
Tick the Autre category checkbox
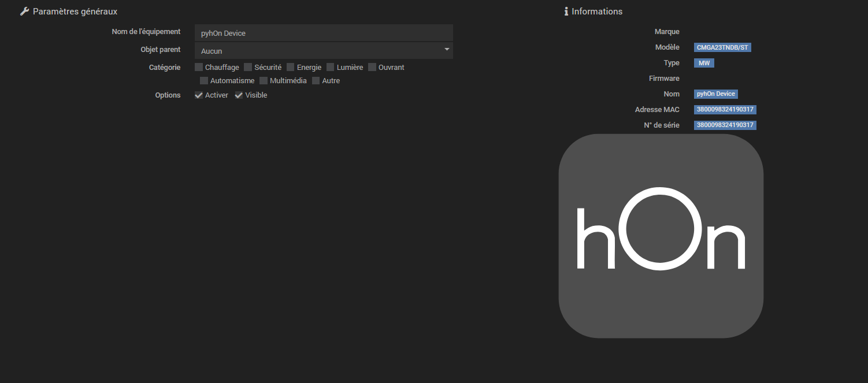pyautogui.click(x=316, y=80)
